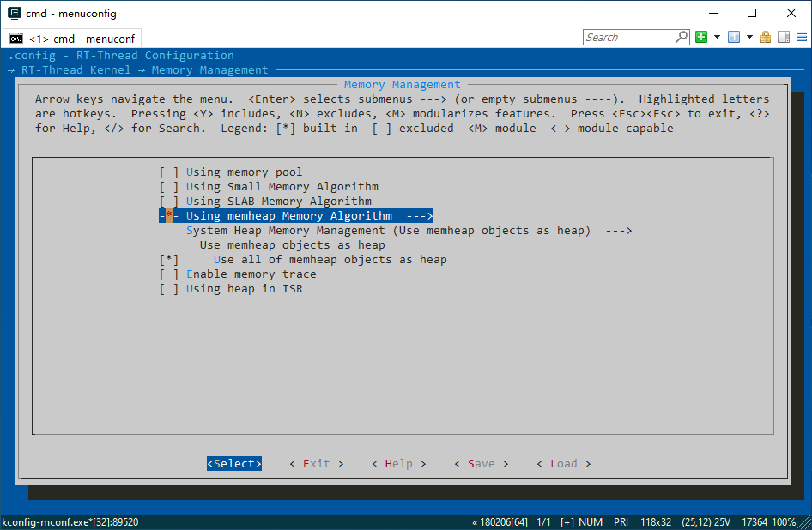Select Using SLAB Memory Algorithm entry
This screenshot has width=812, height=530.
(279, 201)
